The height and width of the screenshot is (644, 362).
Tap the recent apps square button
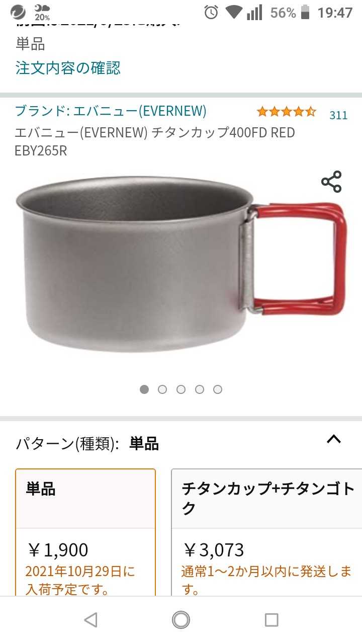pyautogui.click(x=271, y=620)
